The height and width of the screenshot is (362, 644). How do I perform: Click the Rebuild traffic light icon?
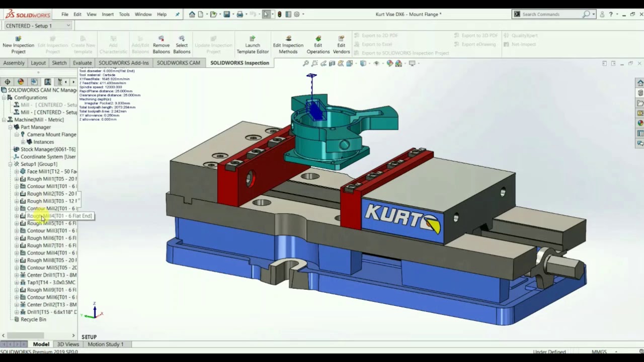coord(280,14)
